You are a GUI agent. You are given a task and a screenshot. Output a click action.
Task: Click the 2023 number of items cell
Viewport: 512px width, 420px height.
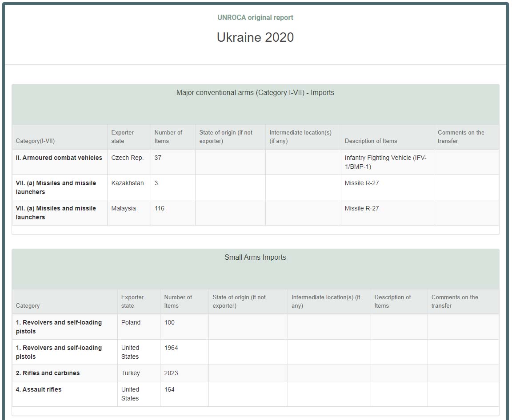click(x=171, y=373)
